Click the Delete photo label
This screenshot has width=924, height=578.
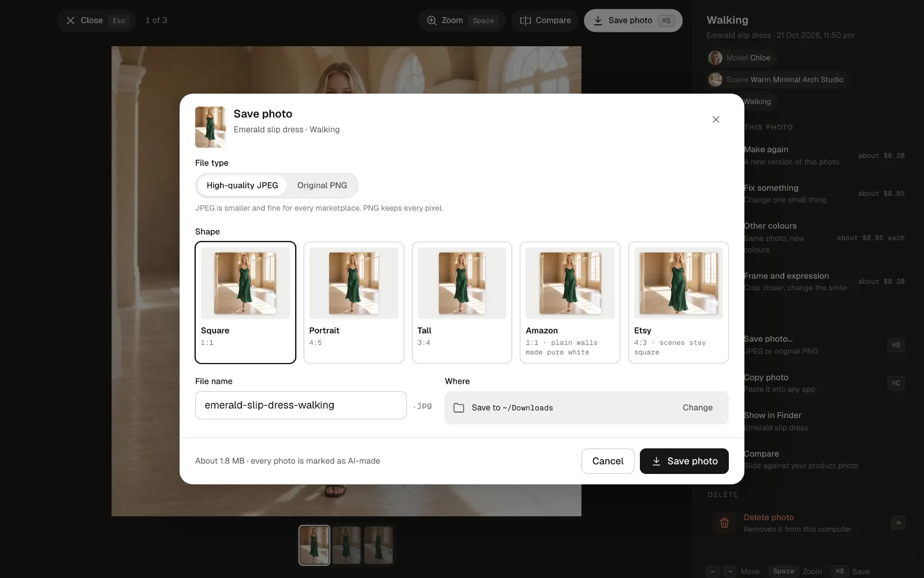pyautogui.click(x=769, y=517)
